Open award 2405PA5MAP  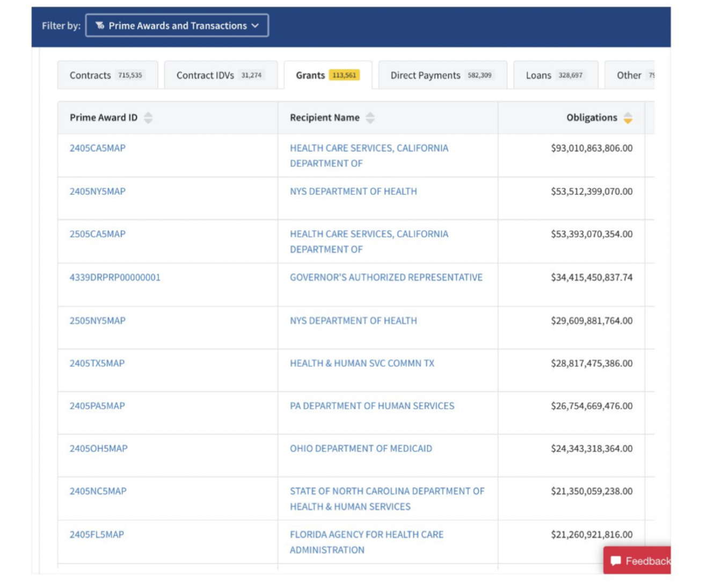(97, 406)
